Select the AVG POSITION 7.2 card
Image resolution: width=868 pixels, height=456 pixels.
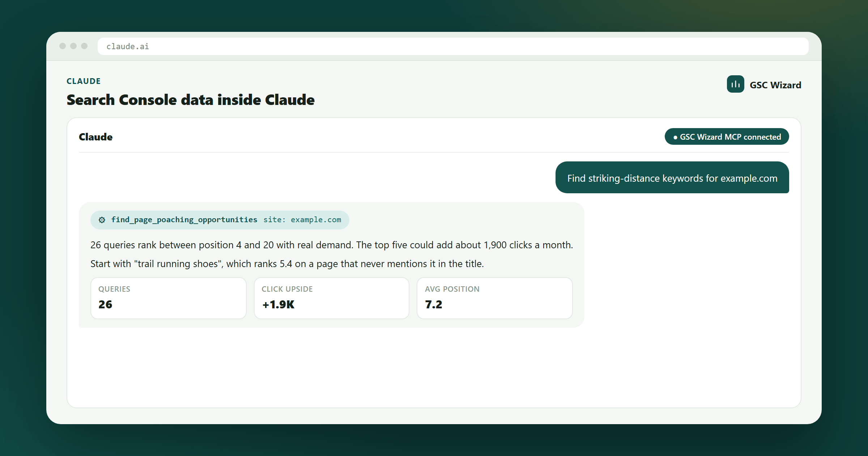point(494,298)
